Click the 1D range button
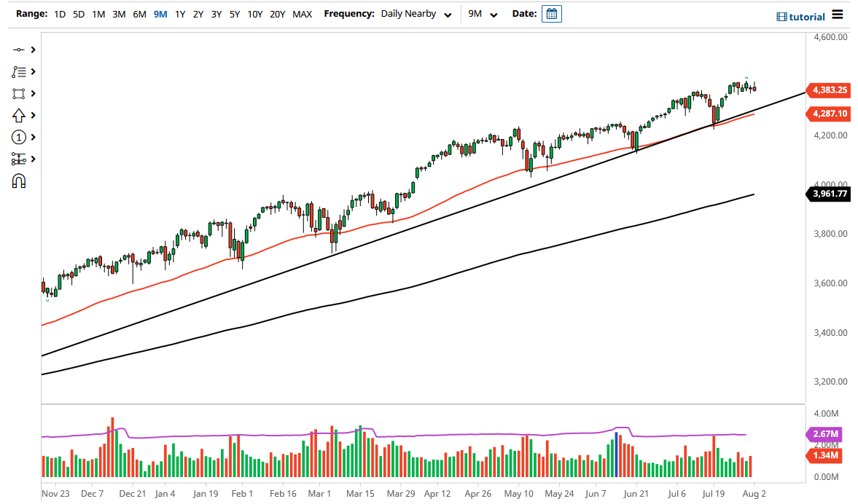This screenshot has height=504, width=858. coord(58,13)
